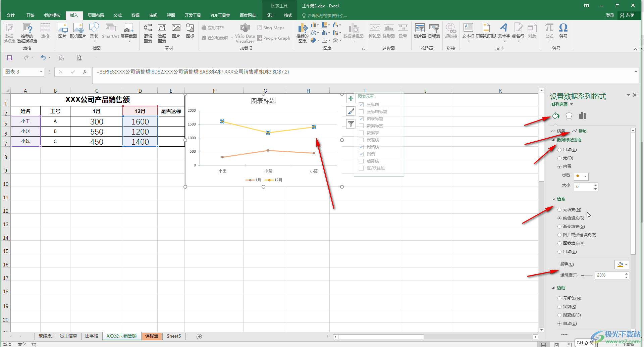Toggle the 网格线 checkbox
Image resolution: width=644 pixels, height=347 pixels.
pyautogui.click(x=361, y=147)
